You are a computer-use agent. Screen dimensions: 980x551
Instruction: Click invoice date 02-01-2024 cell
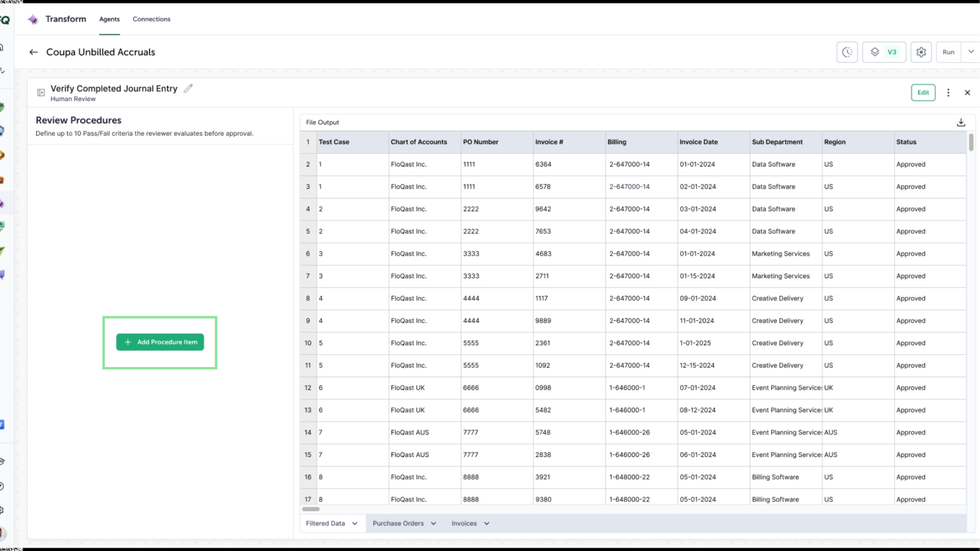(714, 187)
